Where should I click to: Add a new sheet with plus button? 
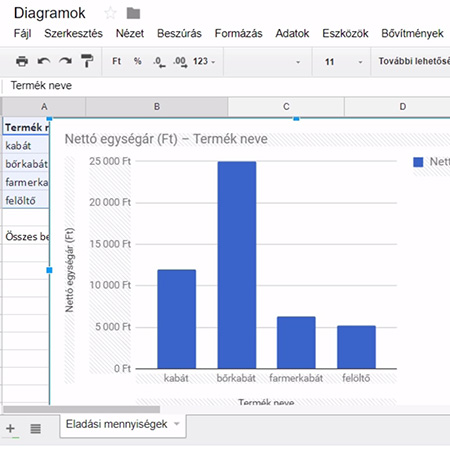[x=11, y=428]
